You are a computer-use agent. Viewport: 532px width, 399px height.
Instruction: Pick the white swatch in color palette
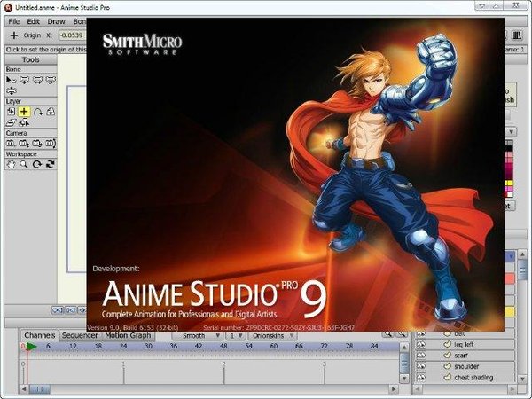pyautogui.click(x=509, y=194)
